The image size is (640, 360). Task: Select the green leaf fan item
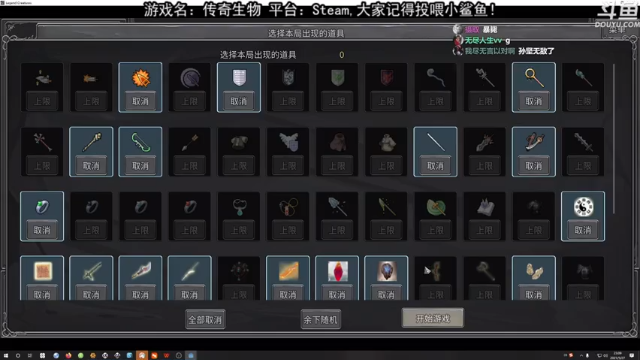(436, 207)
